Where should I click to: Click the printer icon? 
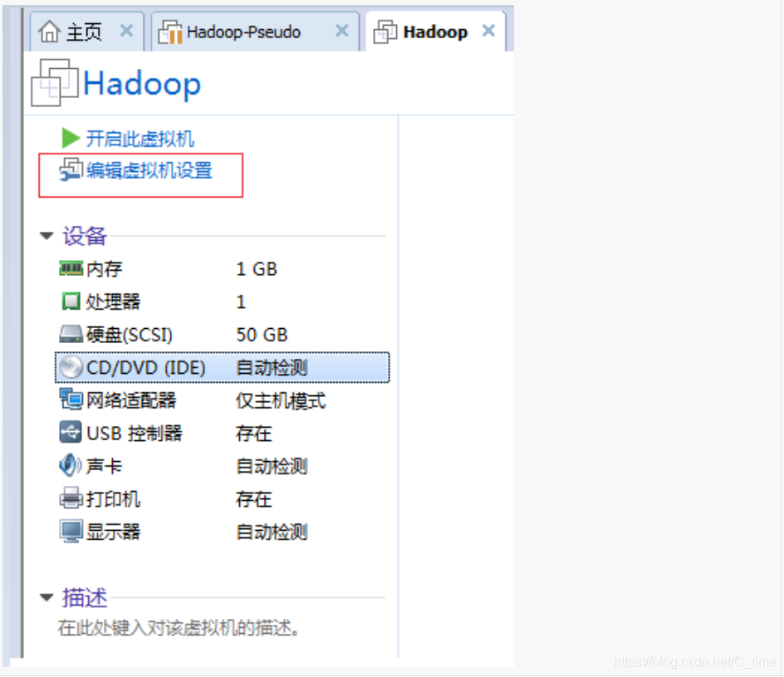(71, 498)
